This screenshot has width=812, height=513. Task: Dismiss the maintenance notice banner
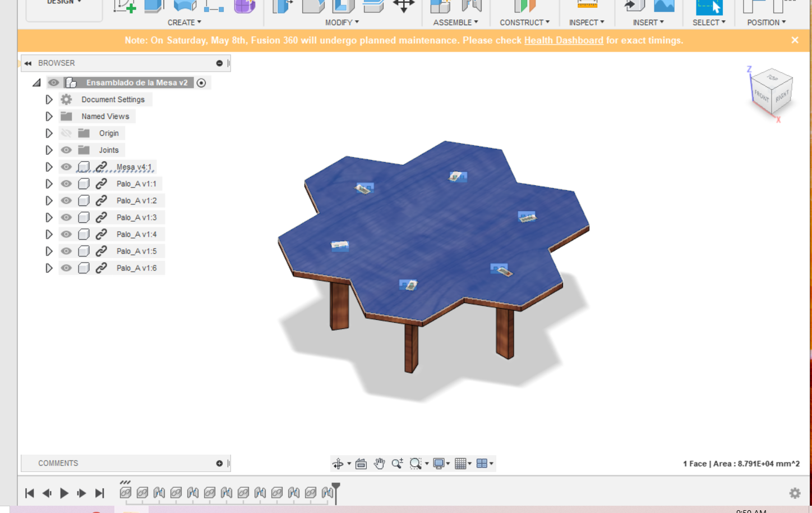tap(795, 40)
